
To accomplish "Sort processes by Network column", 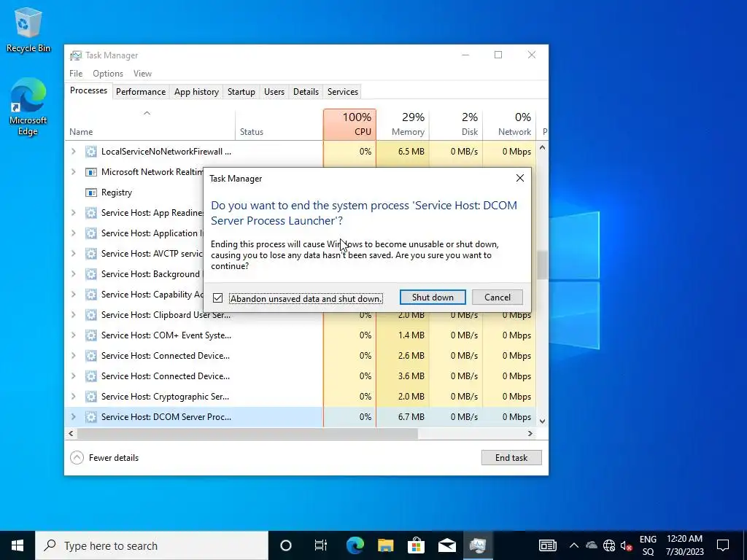I will coord(509,125).
